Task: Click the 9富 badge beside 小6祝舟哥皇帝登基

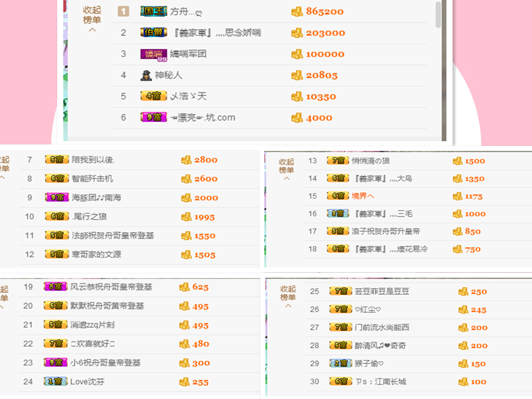Action: click(x=55, y=362)
